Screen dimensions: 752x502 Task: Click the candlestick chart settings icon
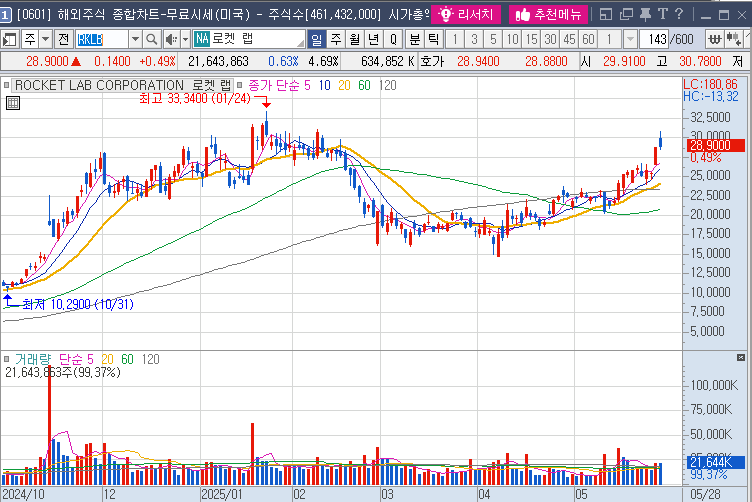point(733,39)
